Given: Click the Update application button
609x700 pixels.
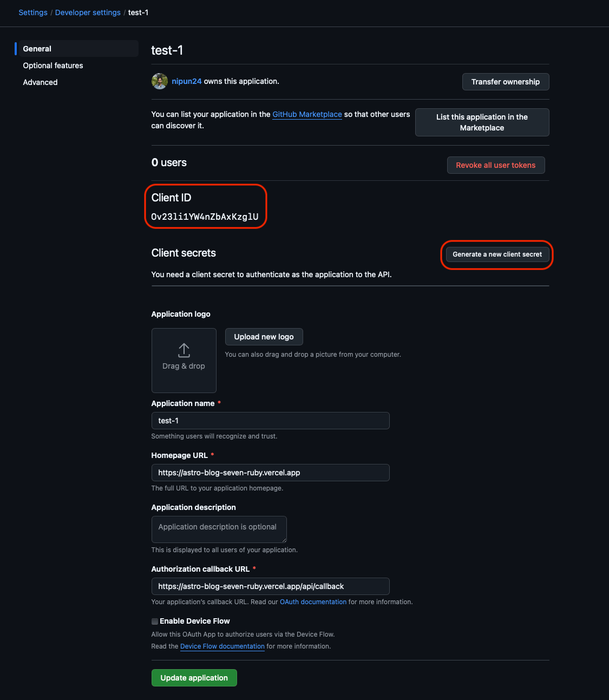Looking at the screenshot, I should (x=194, y=677).
